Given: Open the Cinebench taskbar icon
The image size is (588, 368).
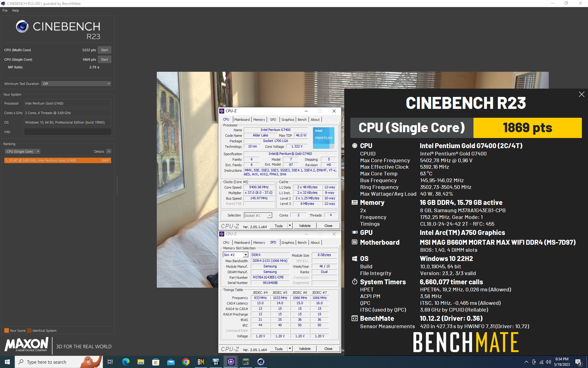Looking at the screenshot, I should (261, 362).
